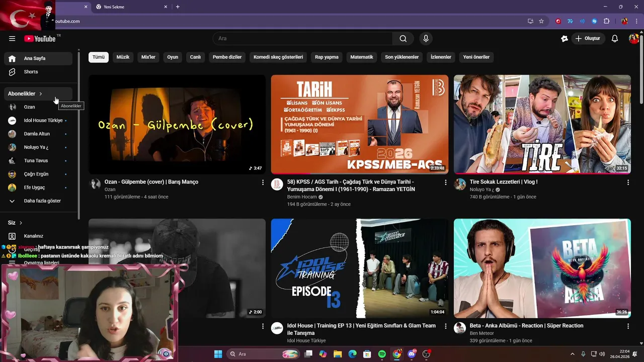
Task: Open the YouTube notifications bell
Action: [615, 39]
